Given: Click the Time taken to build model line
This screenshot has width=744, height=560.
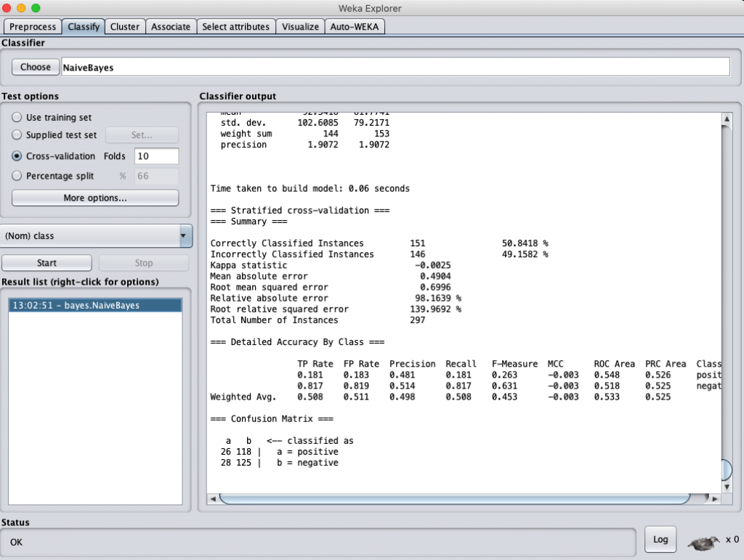Looking at the screenshot, I should (x=310, y=188).
